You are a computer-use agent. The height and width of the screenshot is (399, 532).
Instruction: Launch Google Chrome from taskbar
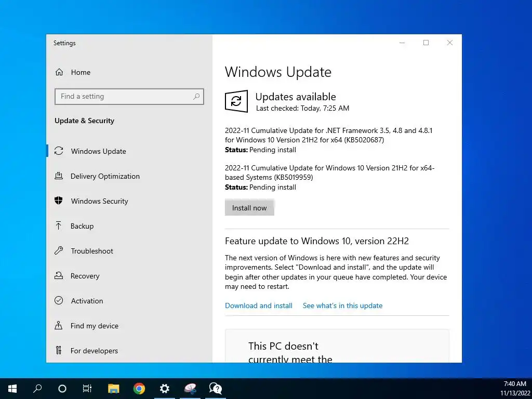tap(139, 389)
